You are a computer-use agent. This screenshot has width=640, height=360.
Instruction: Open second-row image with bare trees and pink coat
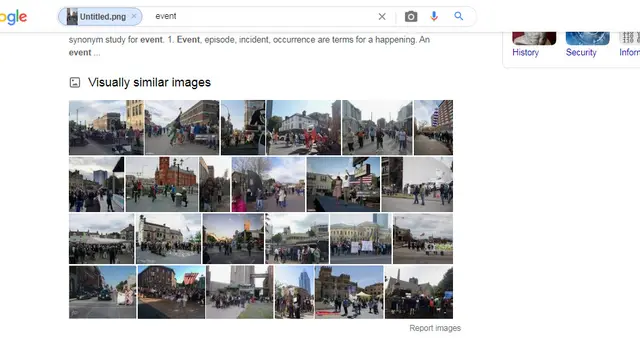pyautogui.click(x=268, y=184)
